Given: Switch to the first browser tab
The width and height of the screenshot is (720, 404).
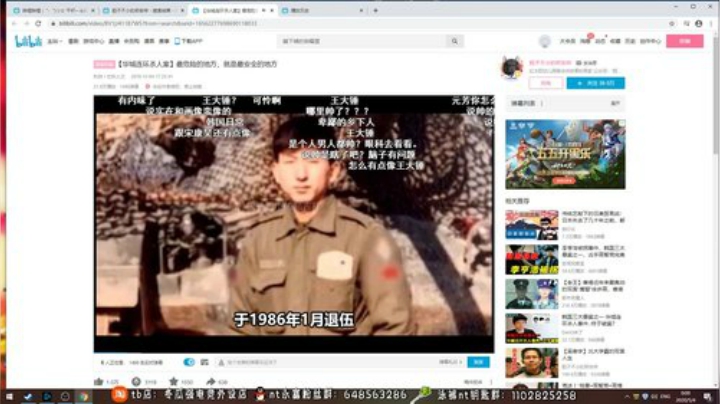Looking at the screenshot, I should pyautogui.click(x=53, y=10).
